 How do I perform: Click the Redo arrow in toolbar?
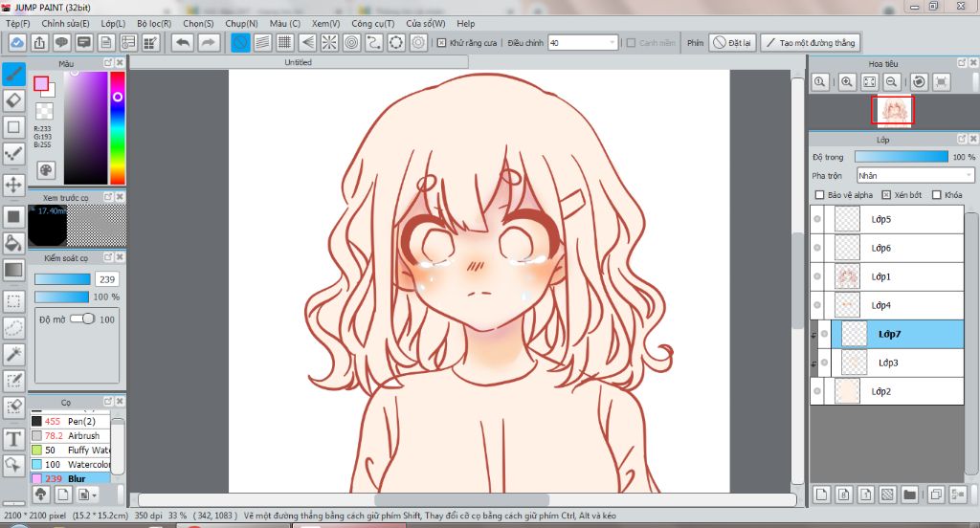click(x=209, y=42)
